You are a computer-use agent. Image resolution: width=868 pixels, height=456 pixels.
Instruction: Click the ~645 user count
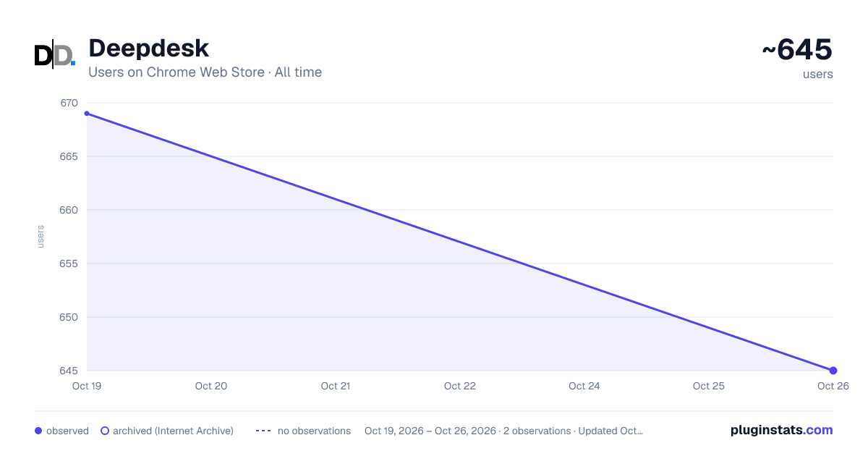tap(797, 49)
